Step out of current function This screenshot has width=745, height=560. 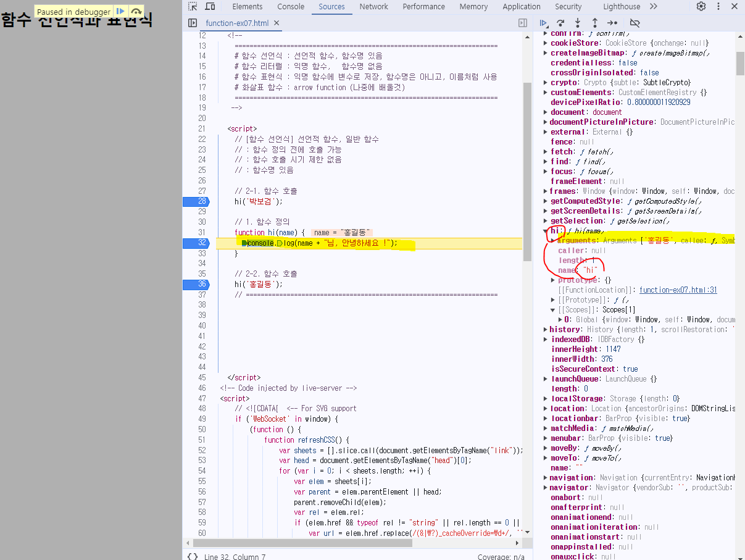point(595,23)
